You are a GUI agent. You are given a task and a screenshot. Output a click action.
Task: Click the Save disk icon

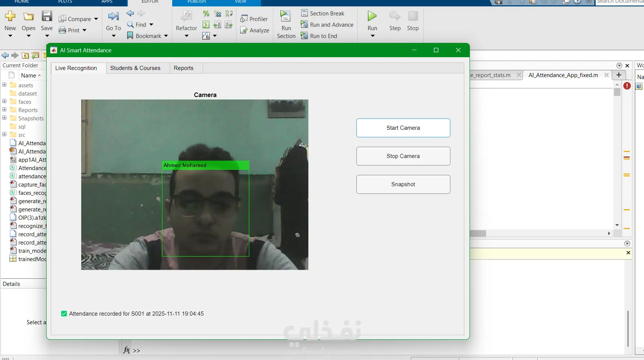click(x=47, y=16)
